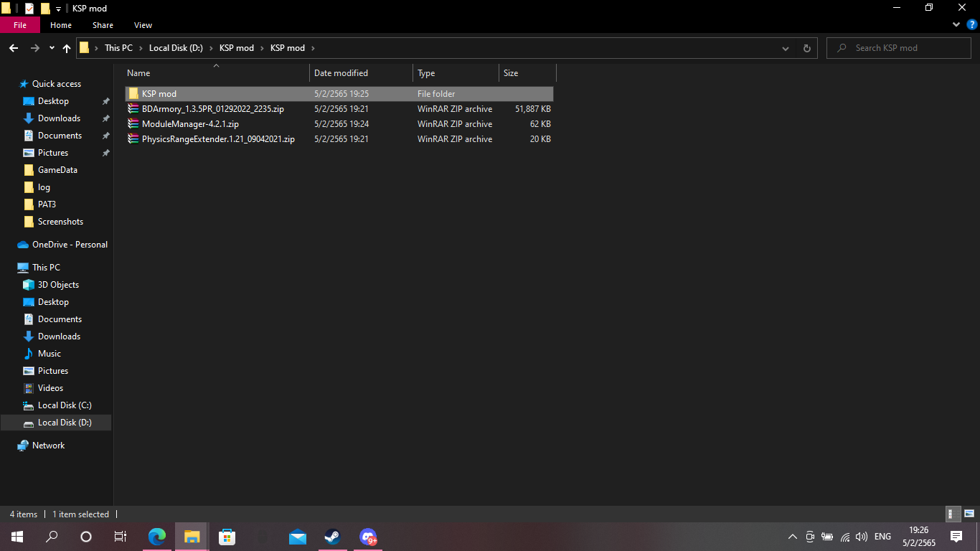Open 3D Objects under This PC
Image resolution: width=980 pixels, height=551 pixels.
point(58,285)
